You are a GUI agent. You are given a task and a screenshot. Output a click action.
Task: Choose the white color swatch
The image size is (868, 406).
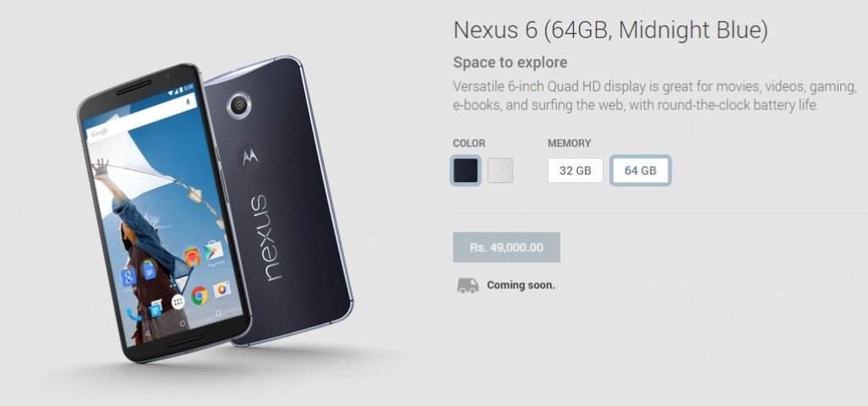[500, 170]
